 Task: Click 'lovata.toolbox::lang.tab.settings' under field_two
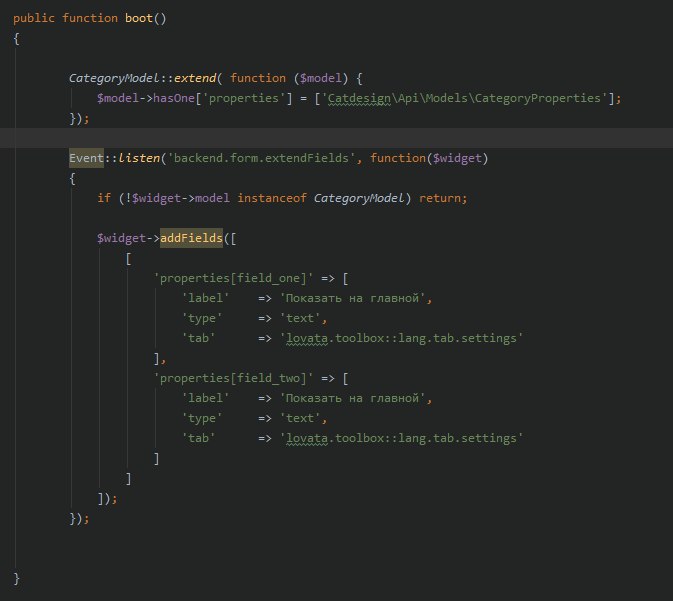click(x=401, y=438)
